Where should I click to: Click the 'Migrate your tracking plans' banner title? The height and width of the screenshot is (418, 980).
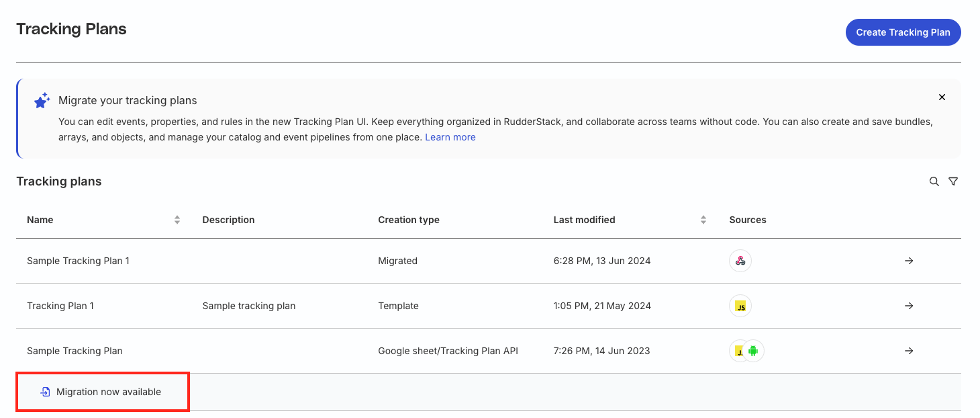click(128, 101)
